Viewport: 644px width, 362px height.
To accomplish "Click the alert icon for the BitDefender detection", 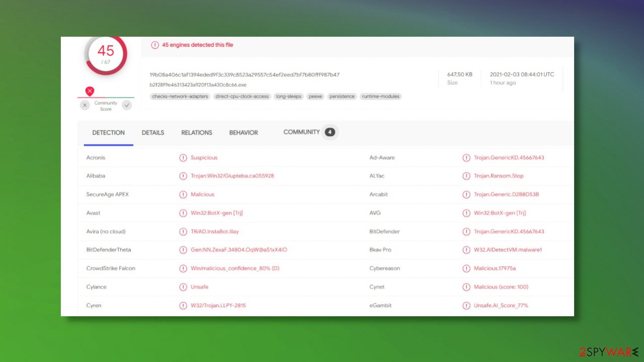I will 466,232.
